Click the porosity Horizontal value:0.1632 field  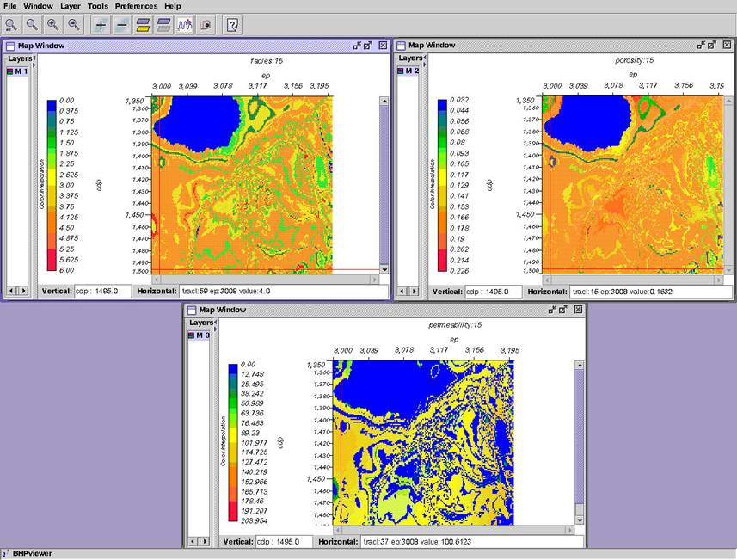click(x=651, y=292)
